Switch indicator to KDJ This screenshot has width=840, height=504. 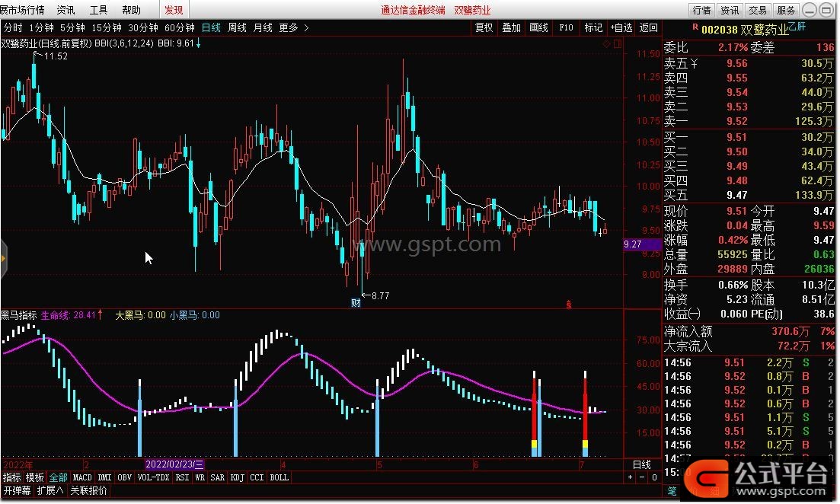238,477
